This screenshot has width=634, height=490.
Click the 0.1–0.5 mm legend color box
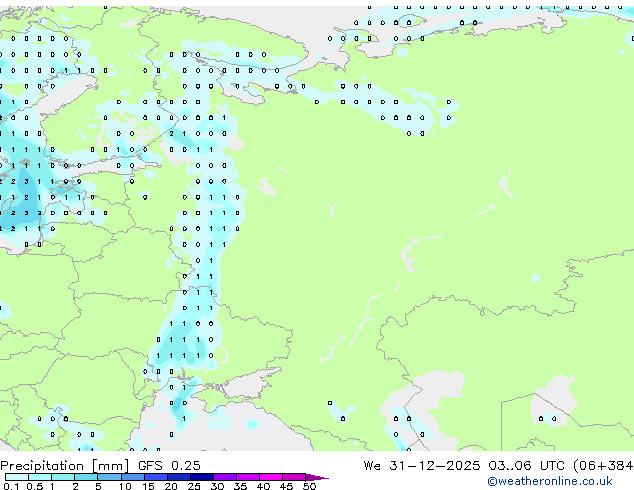tap(17, 477)
